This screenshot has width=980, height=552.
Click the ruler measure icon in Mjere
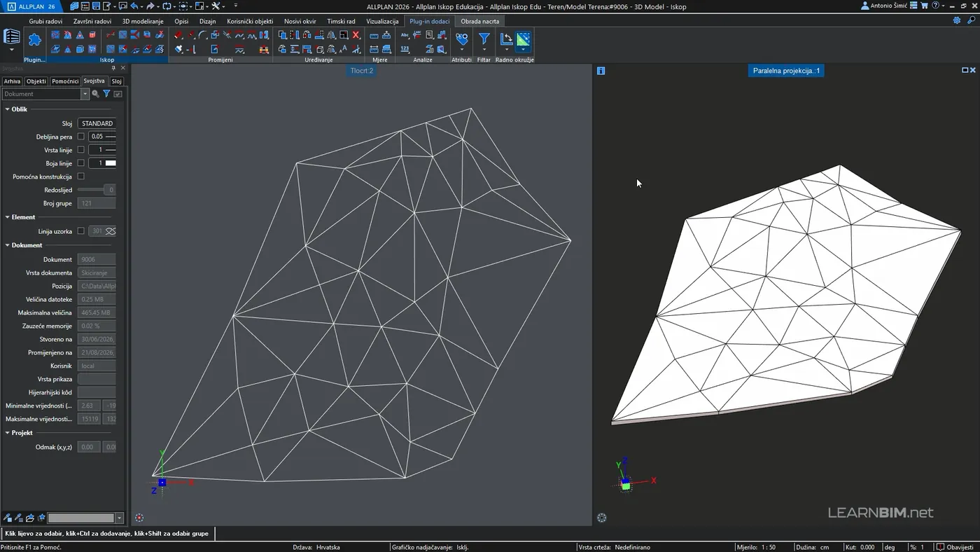(x=374, y=35)
